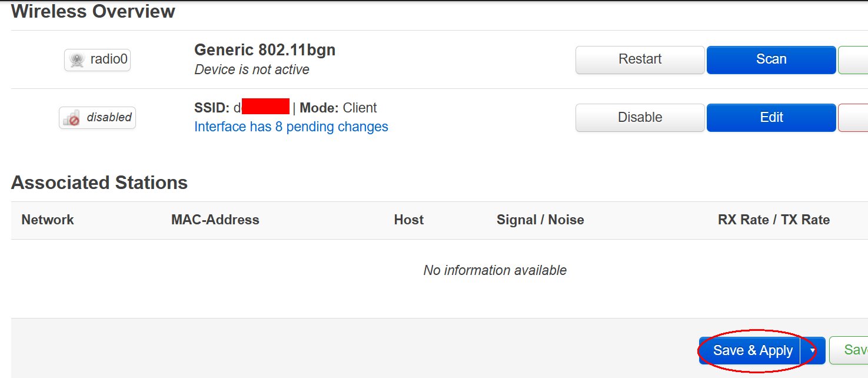Click the red-outlined button beside Edit
The height and width of the screenshot is (378, 868).
coord(853,118)
